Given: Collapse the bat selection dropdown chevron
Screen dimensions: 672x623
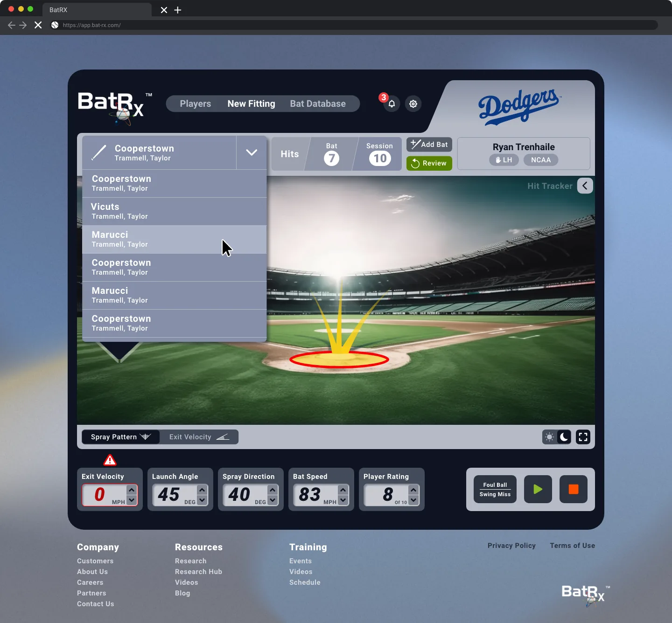Looking at the screenshot, I should [x=252, y=152].
